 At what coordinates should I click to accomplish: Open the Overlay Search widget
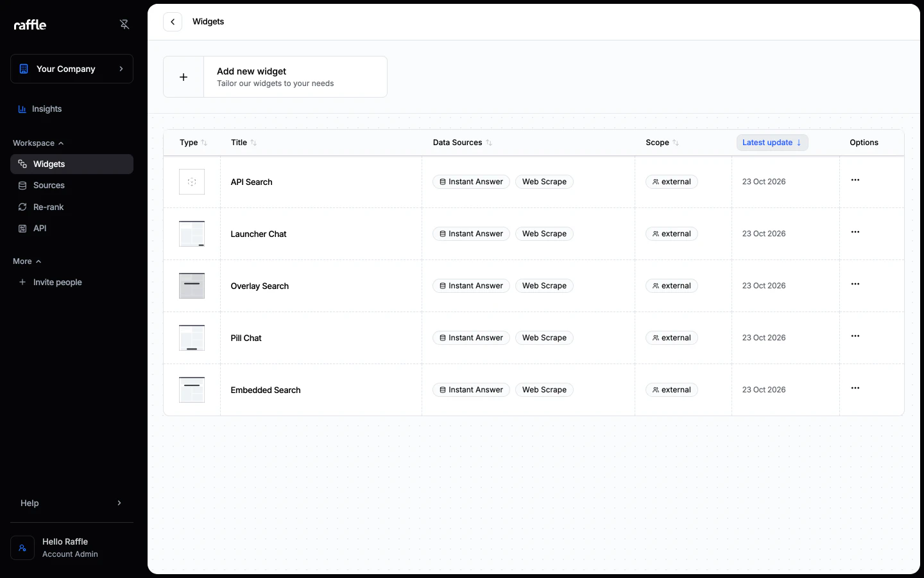coord(260,286)
